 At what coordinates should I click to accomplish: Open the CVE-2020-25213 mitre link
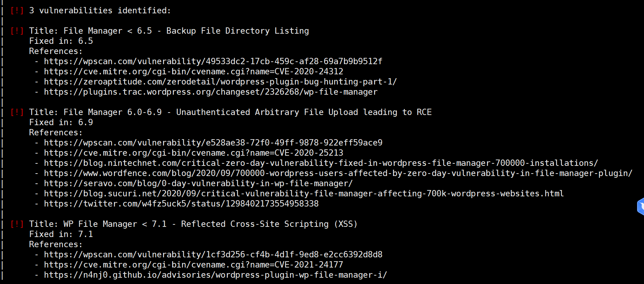194,153
